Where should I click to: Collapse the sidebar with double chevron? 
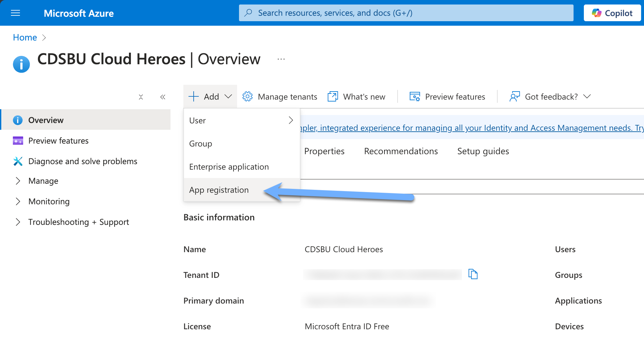[163, 97]
